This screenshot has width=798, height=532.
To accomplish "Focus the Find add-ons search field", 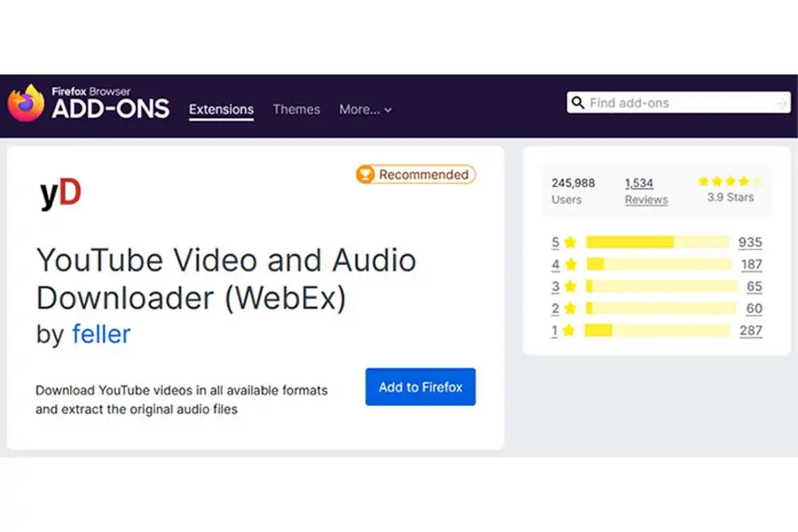I will pyautogui.click(x=678, y=103).
